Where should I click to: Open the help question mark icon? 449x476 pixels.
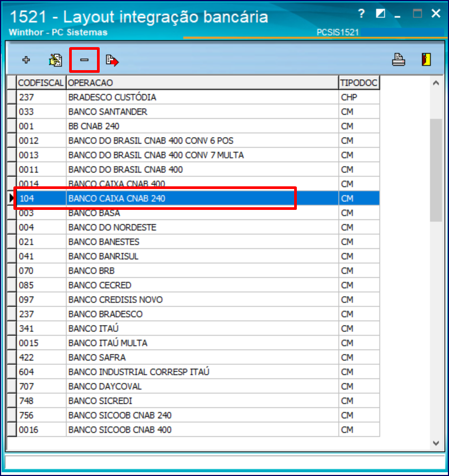(x=361, y=13)
